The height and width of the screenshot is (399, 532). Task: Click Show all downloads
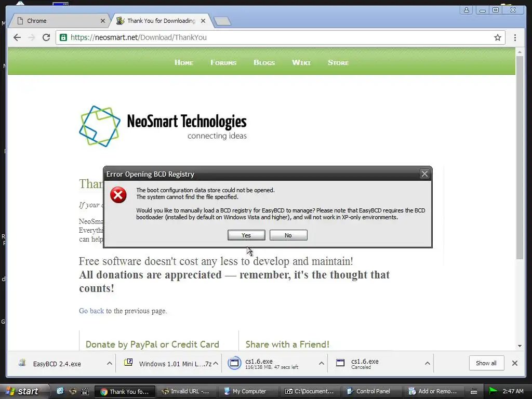click(486, 363)
